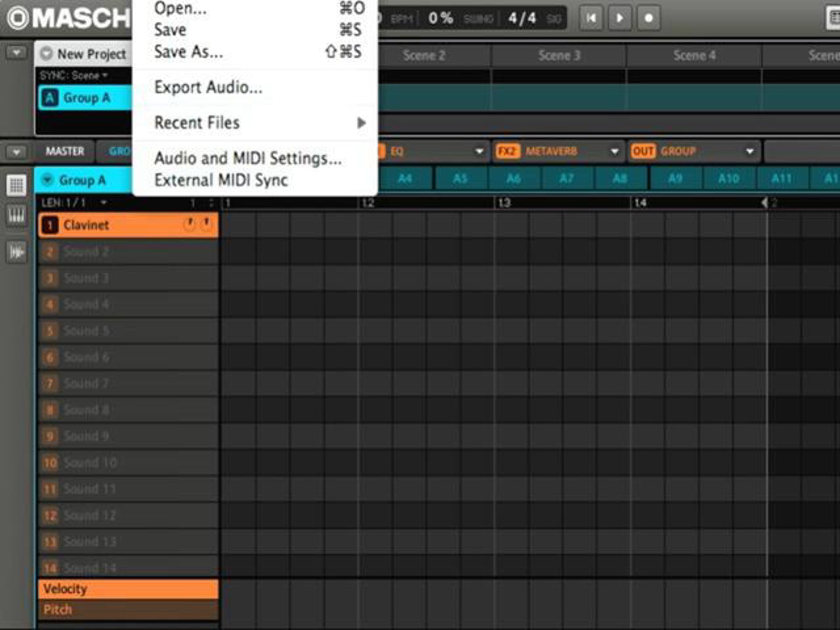
Task: Click the pattern end marker in timeline
Action: point(765,203)
